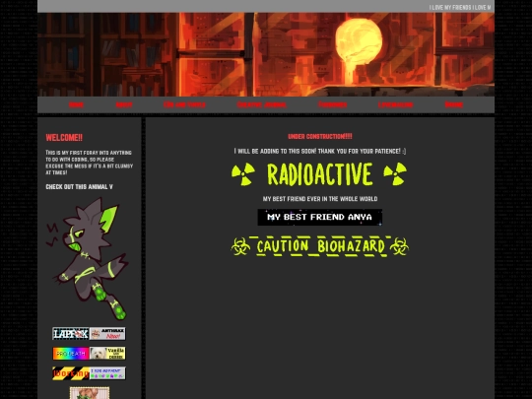
Task: Click the UNDER CONSTRUCTION!!!! heading
Action: [x=320, y=136]
